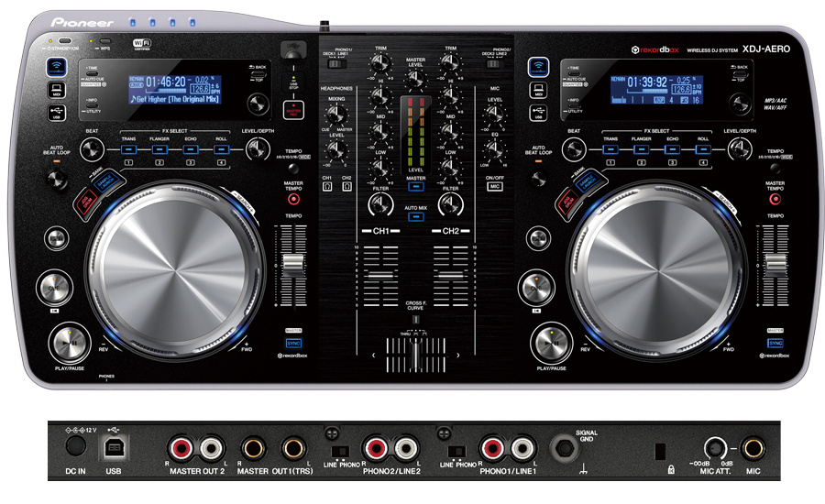Toggle the left deck TRANS effect button
Screen dimensions: 825x504
point(128,150)
